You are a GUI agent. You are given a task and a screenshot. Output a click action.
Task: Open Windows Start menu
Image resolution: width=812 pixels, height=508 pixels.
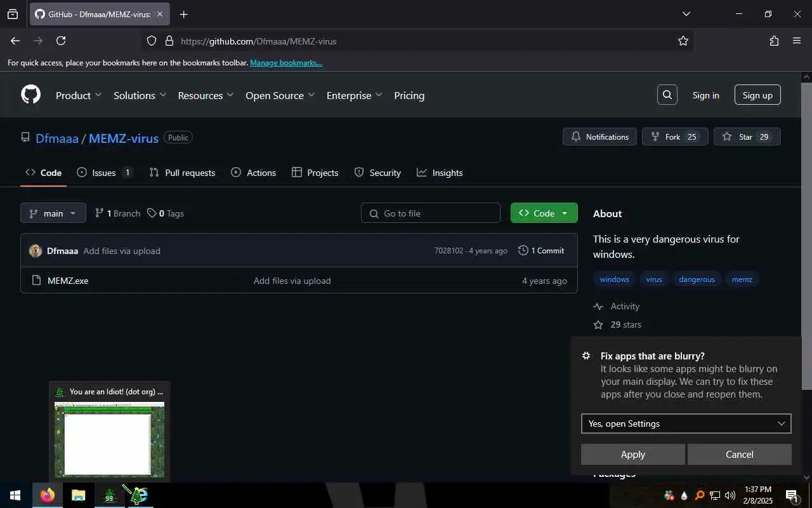coord(15,495)
